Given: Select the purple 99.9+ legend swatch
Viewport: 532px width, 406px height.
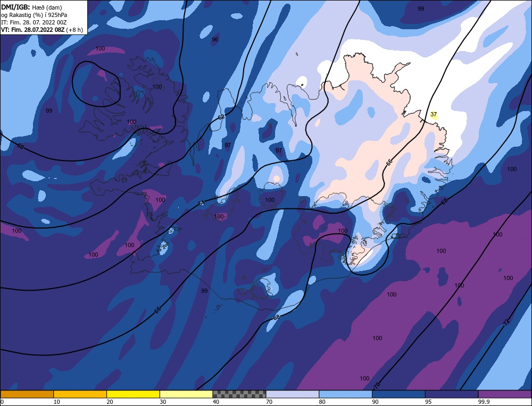Looking at the screenshot, I should 505,394.
